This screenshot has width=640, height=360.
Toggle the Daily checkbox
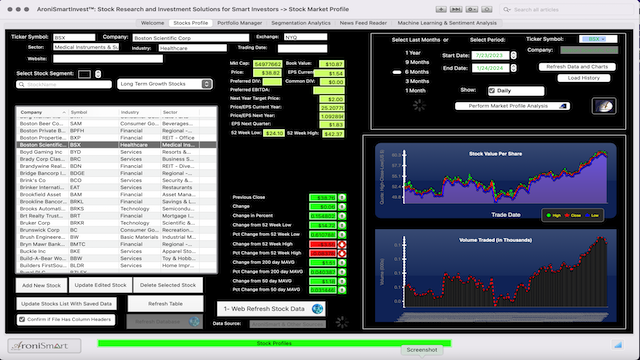pyautogui.click(x=492, y=91)
